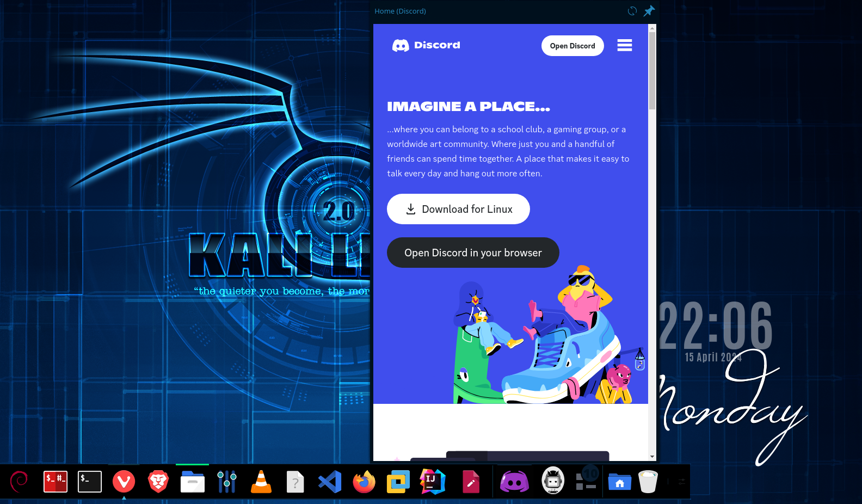862x504 pixels.
Task: Click the scrollbar down arrow
Action: [x=652, y=457]
